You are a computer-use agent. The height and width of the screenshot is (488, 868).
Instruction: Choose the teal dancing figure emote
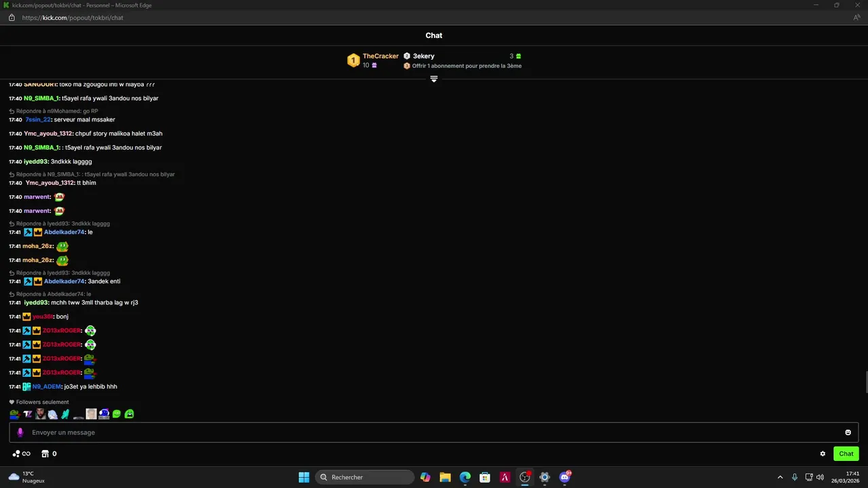(x=66, y=414)
